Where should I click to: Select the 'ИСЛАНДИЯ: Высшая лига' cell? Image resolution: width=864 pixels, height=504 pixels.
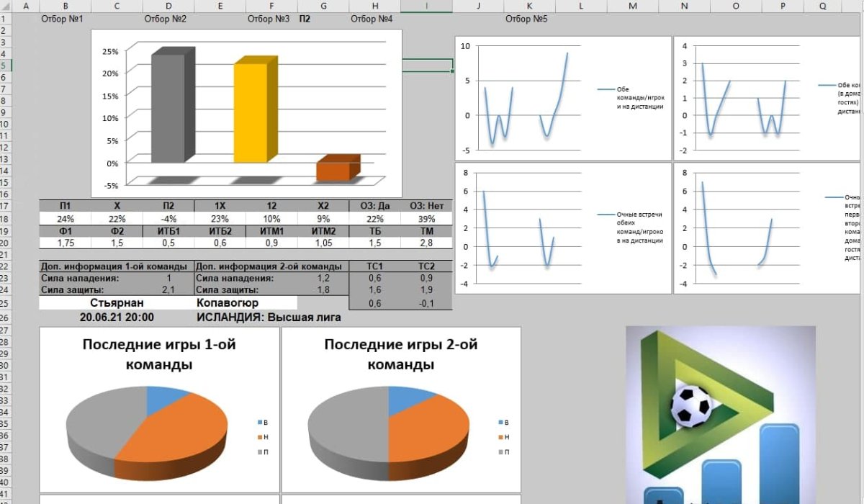269,317
